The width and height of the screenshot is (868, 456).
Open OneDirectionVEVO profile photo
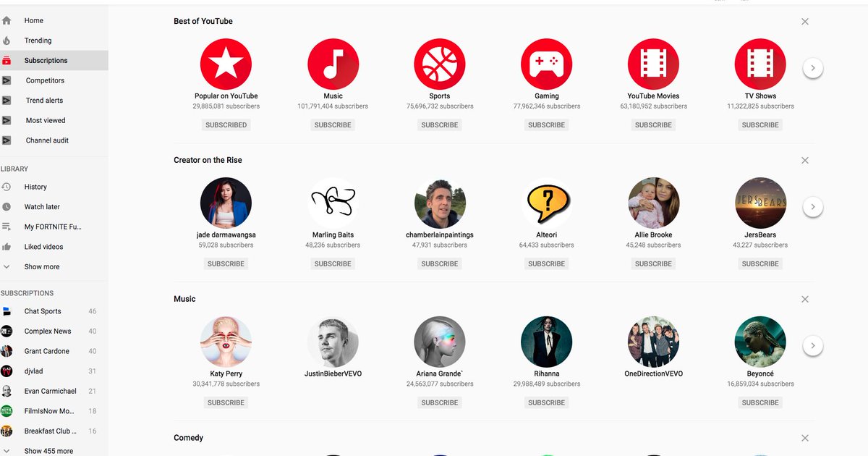point(653,342)
